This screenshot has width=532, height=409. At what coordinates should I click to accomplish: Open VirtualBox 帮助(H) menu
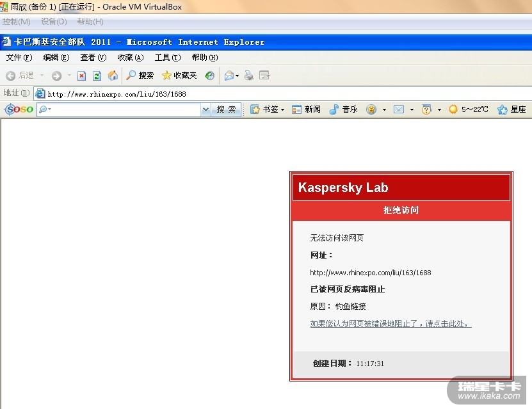[x=90, y=22]
